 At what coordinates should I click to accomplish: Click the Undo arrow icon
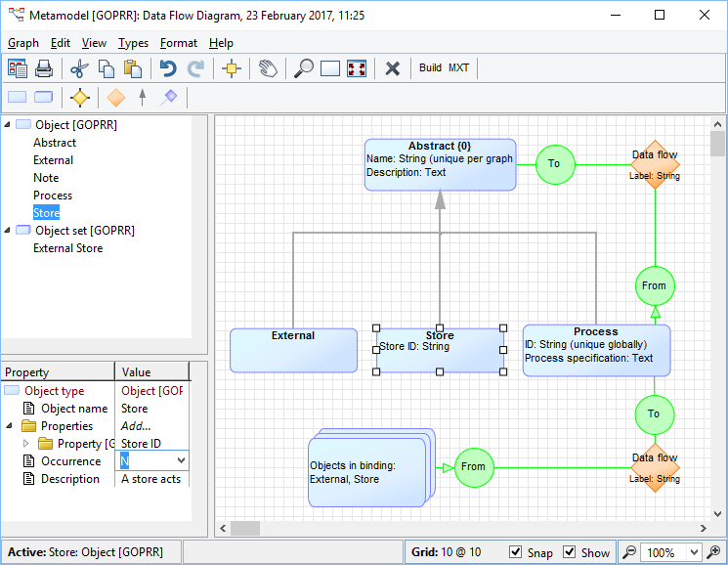coord(168,68)
